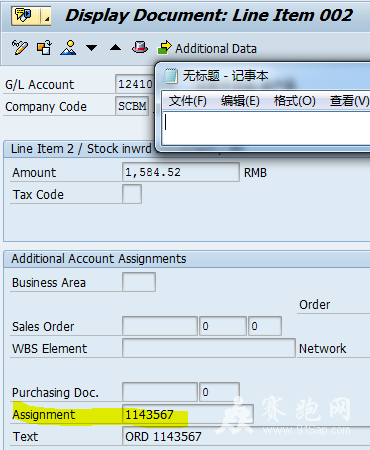Viewport: 370px width, 450px height.
Task: Click the Assignment field 1143567
Action: point(188,414)
